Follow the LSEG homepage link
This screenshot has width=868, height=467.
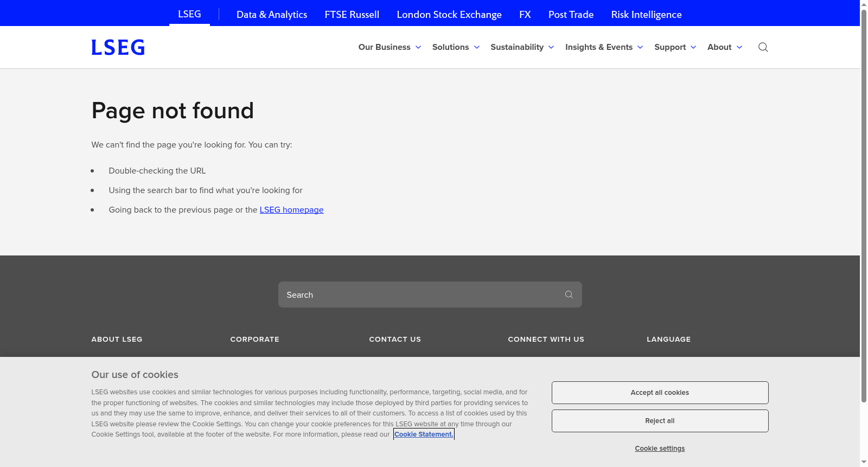(x=291, y=210)
